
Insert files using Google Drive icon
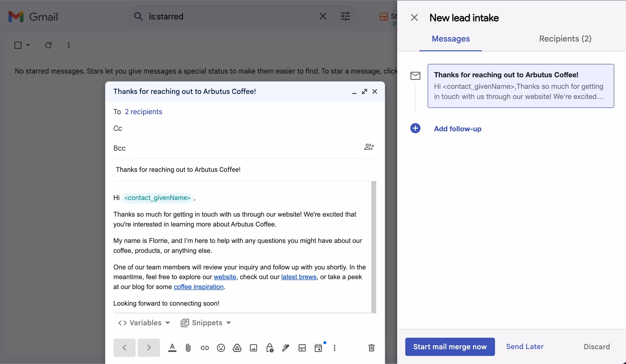pos(237,348)
